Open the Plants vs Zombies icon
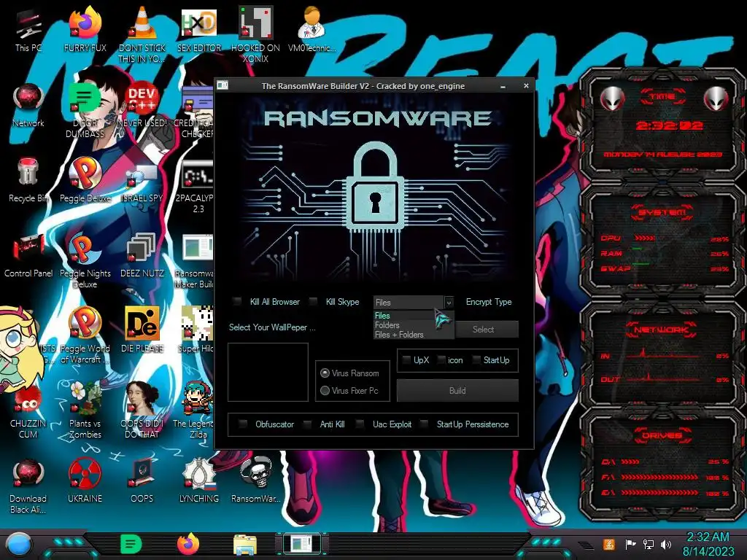The height and width of the screenshot is (560, 747). [x=85, y=411]
